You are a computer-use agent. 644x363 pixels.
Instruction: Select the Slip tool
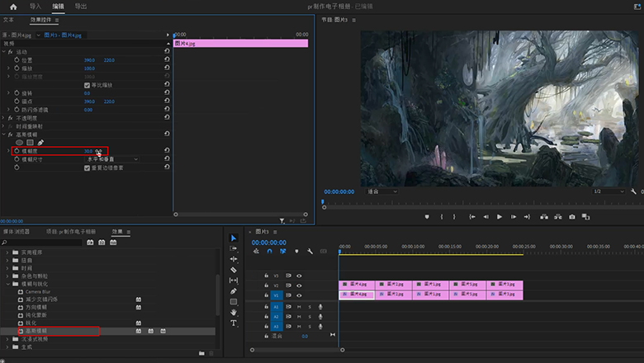click(x=234, y=280)
